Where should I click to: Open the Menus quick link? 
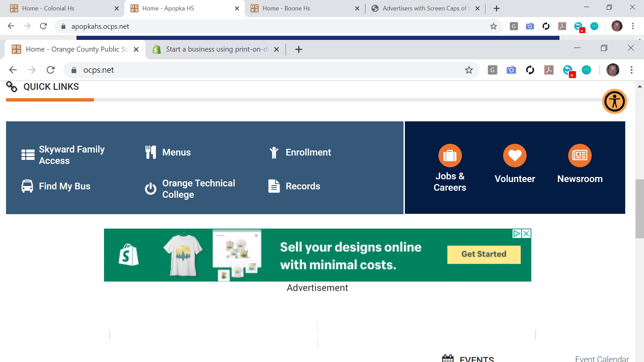[x=176, y=152]
